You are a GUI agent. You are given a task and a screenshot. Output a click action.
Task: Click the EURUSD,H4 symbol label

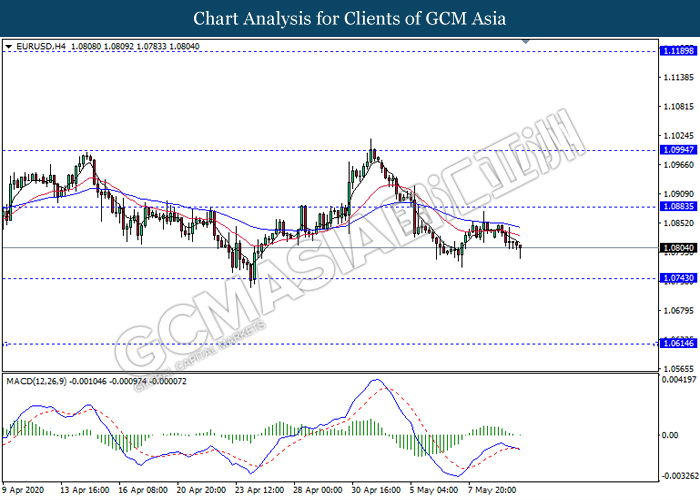(41, 46)
